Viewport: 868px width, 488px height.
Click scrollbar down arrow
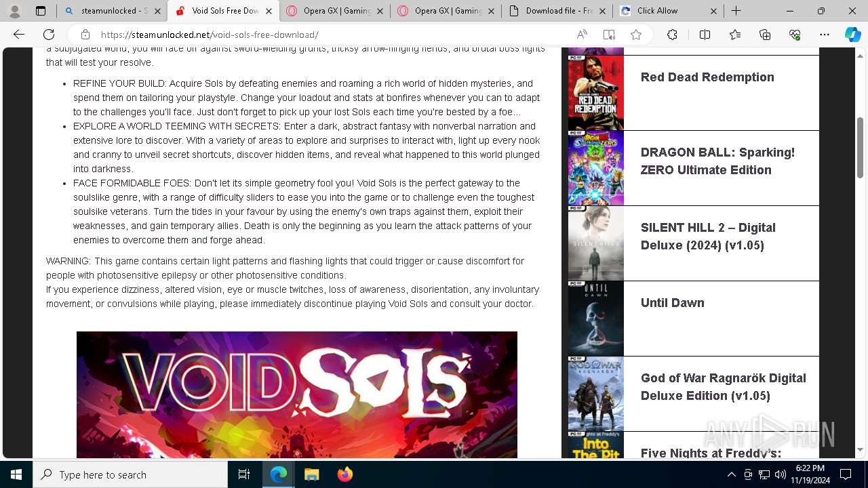point(860,450)
